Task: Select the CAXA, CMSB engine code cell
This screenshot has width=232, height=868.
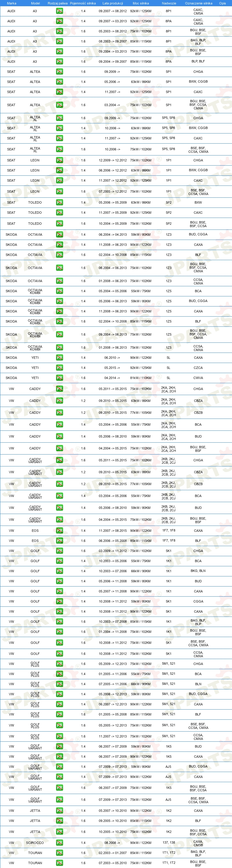Action: point(198,843)
